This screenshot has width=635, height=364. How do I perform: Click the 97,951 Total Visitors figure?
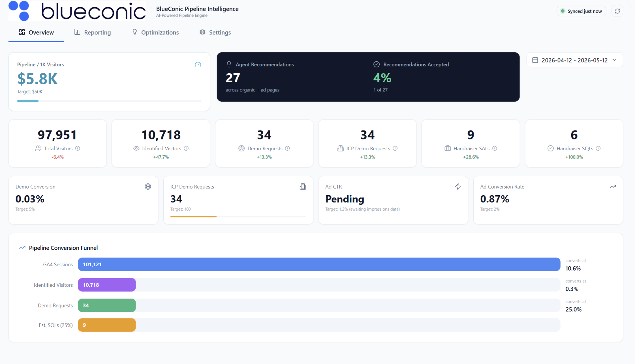point(57,135)
